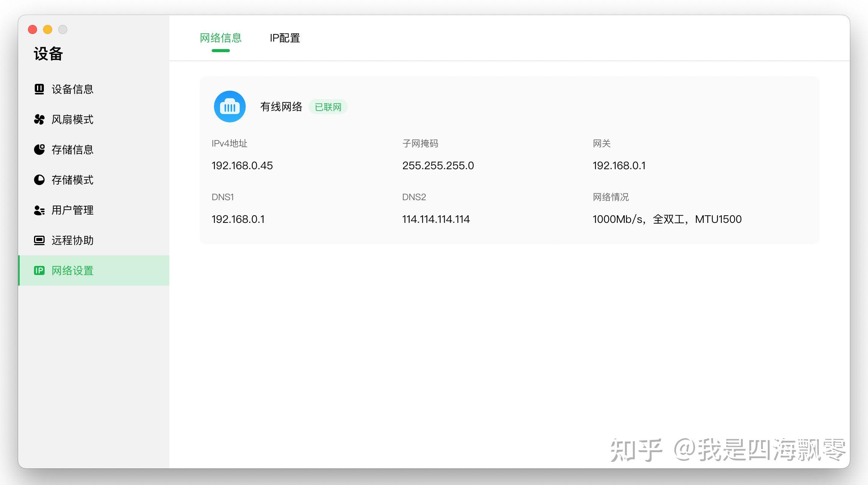This screenshot has width=868, height=485.
Task: Click the 已联网 connection status badge
Action: (327, 107)
